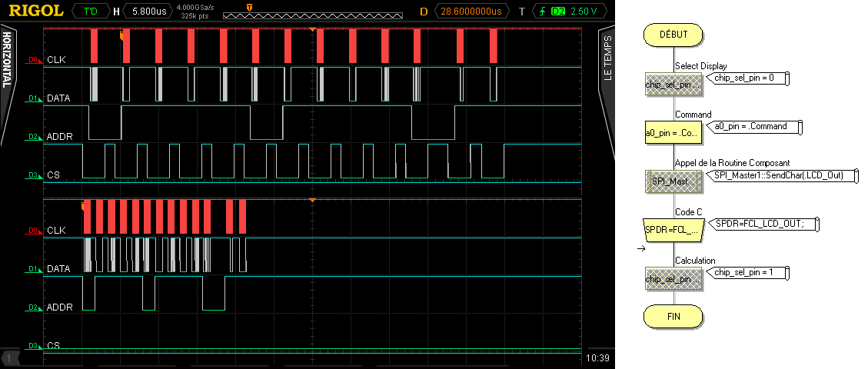Viewport: 868px width, 369px height.
Task: Click the 325k pts memory depth readout
Action: [195, 15]
